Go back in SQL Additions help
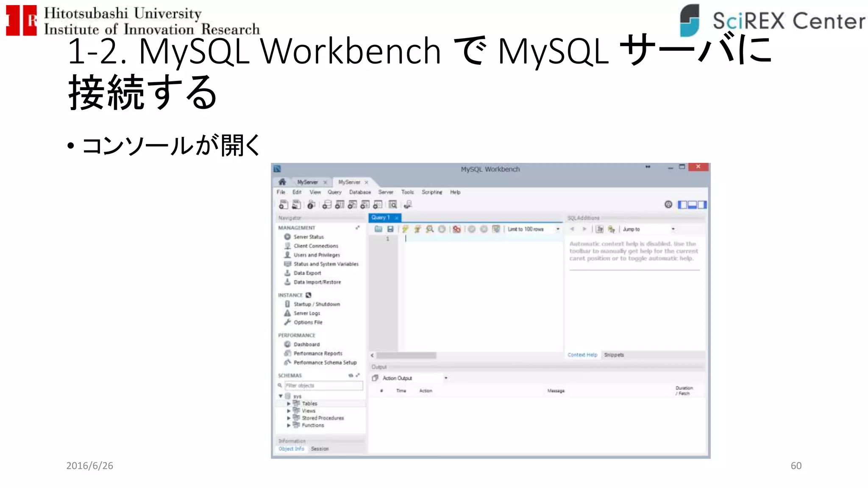Screen dimensions: 868x488 [572, 229]
